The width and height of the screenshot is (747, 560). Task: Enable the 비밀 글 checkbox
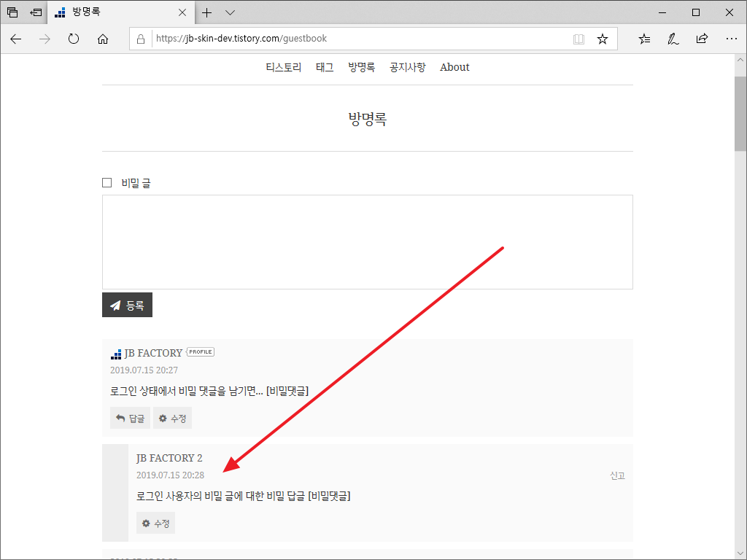coord(107,183)
